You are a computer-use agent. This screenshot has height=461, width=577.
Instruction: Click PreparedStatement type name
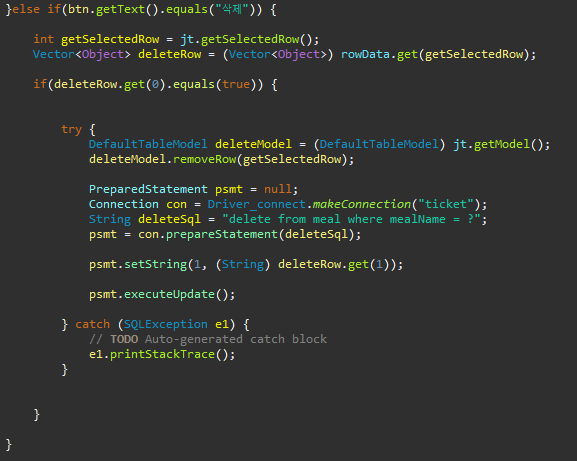pyautogui.click(x=148, y=189)
